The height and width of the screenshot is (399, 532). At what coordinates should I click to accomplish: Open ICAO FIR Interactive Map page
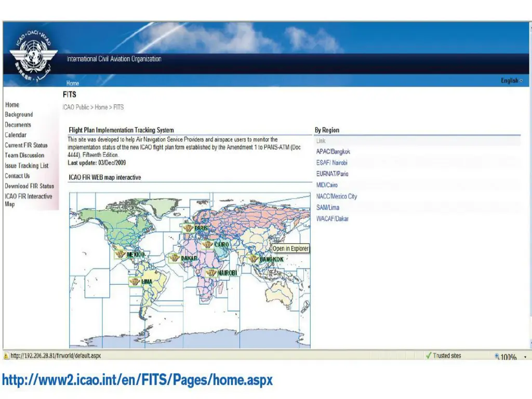(29, 200)
